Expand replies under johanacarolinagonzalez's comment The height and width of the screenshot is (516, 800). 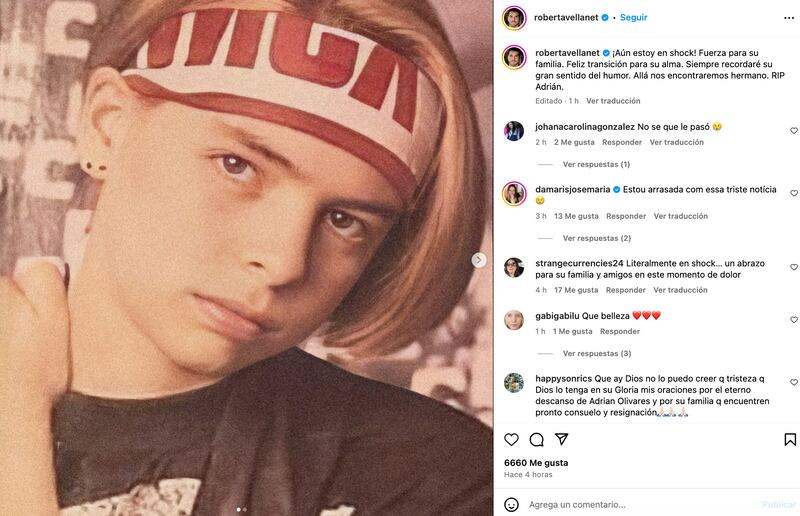pyautogui.click(x=595, y=164)
